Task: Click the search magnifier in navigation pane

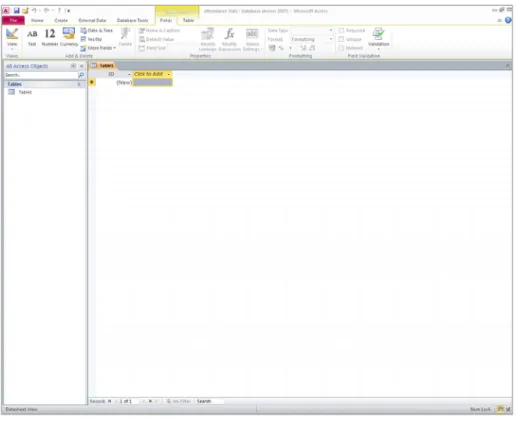Action: pyautogui.click(x=81, y=75)
